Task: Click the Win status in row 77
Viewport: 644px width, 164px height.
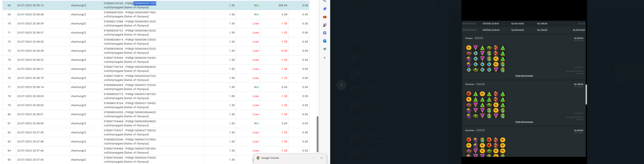Action: click(256, 87)
